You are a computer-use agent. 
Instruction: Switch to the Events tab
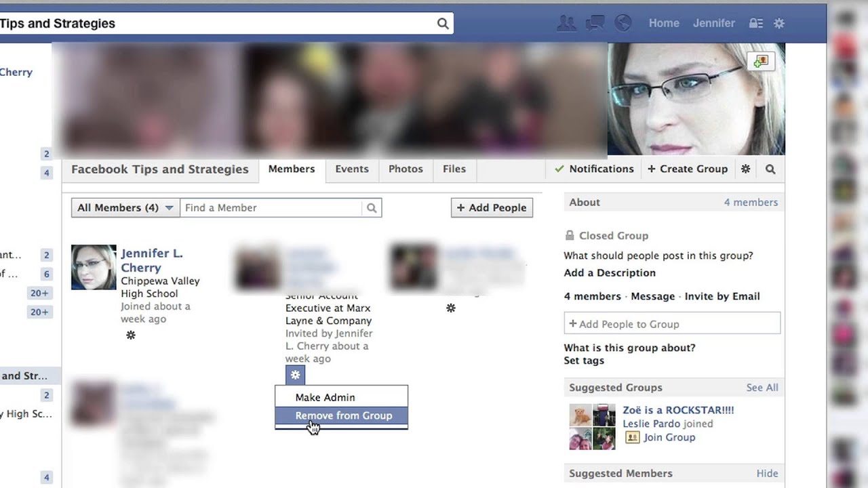(x=352, y=169)
